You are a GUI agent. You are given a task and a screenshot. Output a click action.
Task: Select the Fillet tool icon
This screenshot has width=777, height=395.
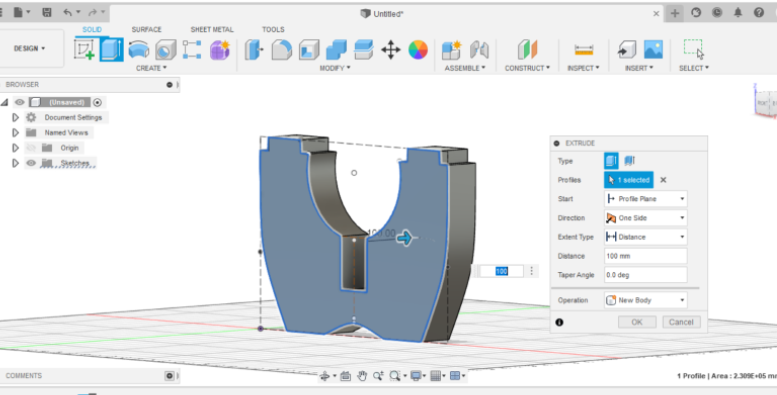(x=281, y=50)
